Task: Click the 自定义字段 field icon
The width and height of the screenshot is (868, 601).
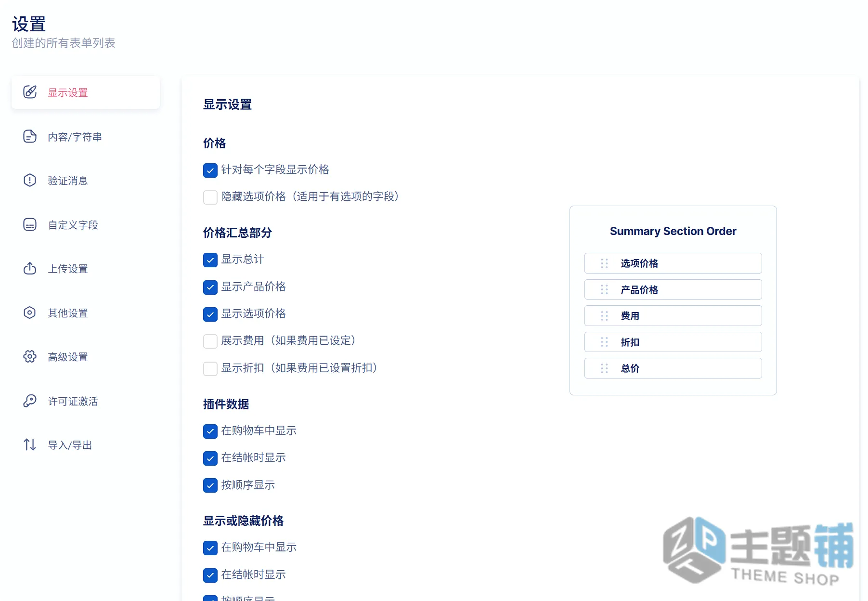Action: (x=30, y=224)
